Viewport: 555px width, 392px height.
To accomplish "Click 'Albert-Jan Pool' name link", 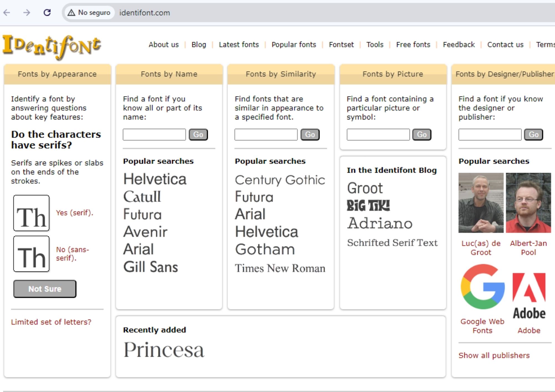I will [x=528, y=248].
